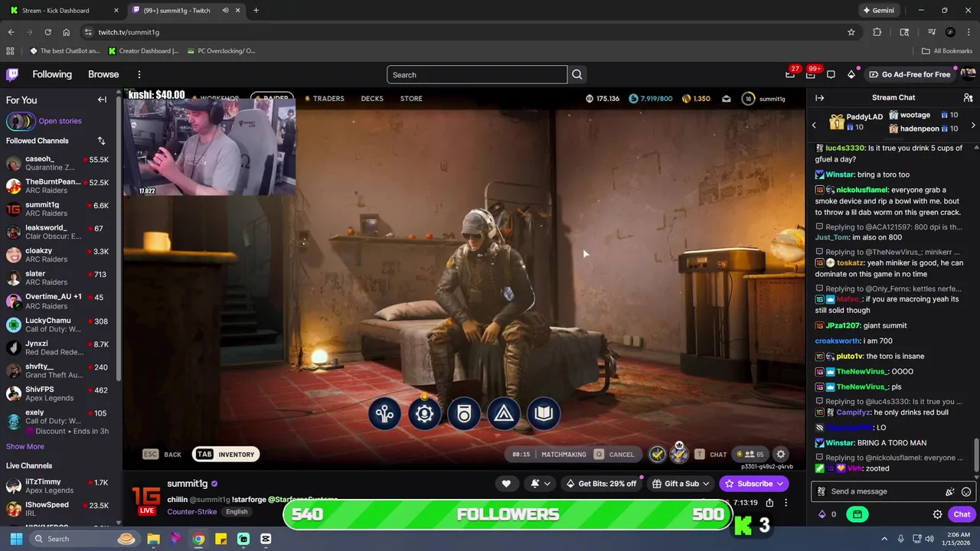
Task: Toggle the taskbar microphone icon
Action: (x=900, y=539)
